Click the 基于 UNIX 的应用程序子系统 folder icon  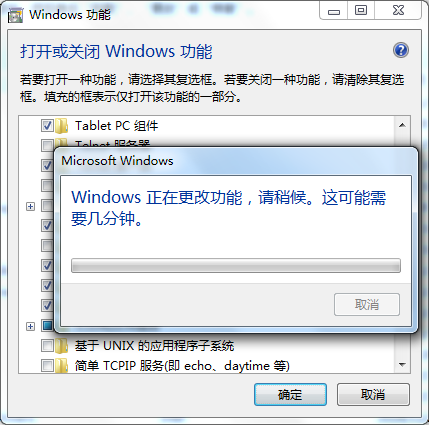point(61,346)
